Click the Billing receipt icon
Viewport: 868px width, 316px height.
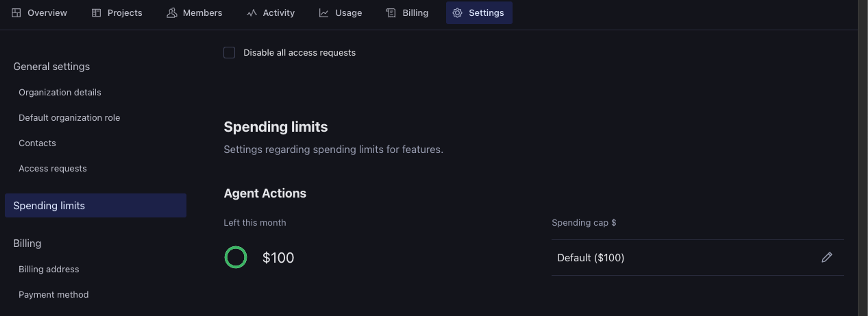391,13
